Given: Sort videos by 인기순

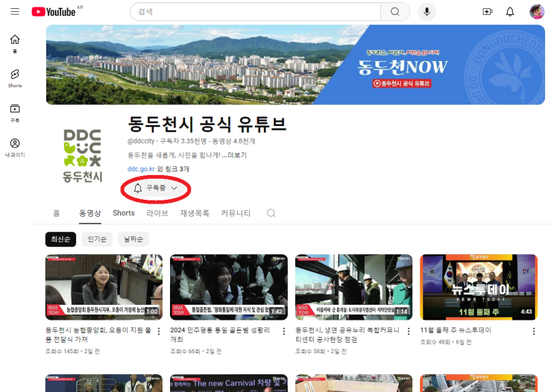Looking at the screenshot, I should point(97,239).
